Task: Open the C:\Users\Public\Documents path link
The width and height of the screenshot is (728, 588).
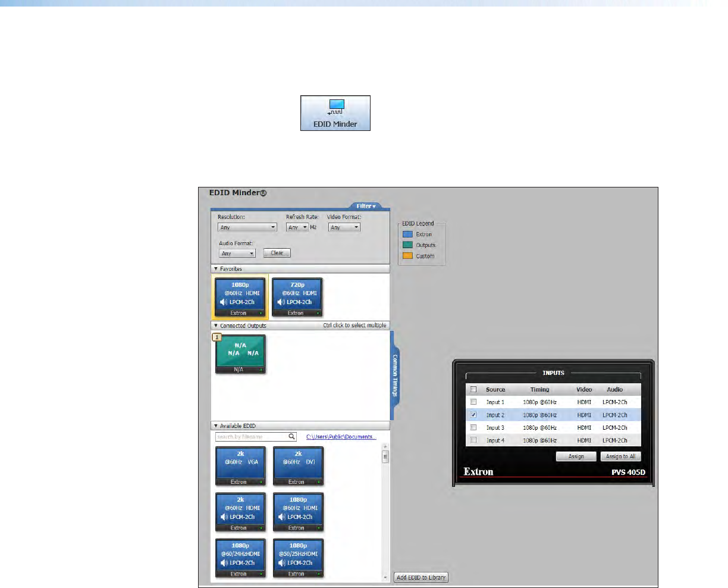Action: click(x=341, y=437)
